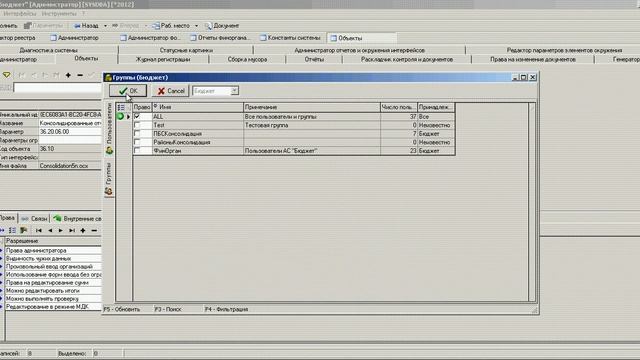
Task: Click F5 - Обновить in dialog status bar
Action: coord(122,309)
